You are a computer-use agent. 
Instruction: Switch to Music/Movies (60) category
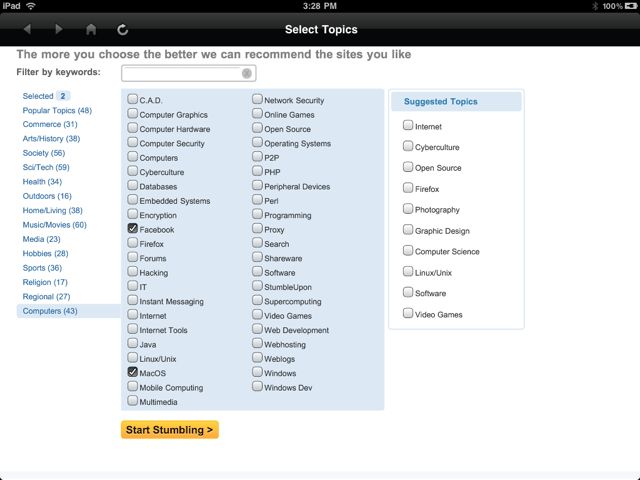pos(55,225)
